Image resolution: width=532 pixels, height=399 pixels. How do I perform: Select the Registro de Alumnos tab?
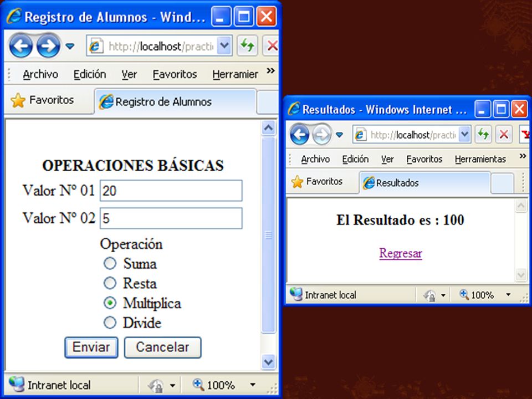pos(175,101)
